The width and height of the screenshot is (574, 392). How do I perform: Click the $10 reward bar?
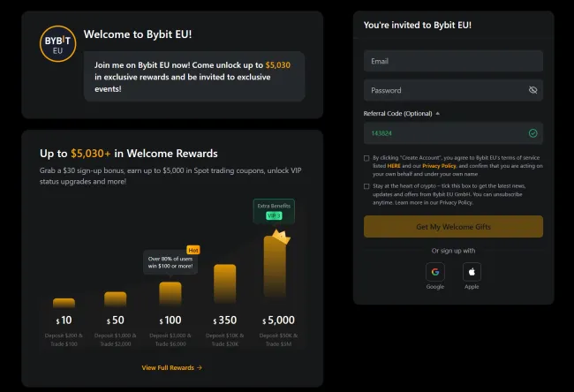tap(64, 303)
